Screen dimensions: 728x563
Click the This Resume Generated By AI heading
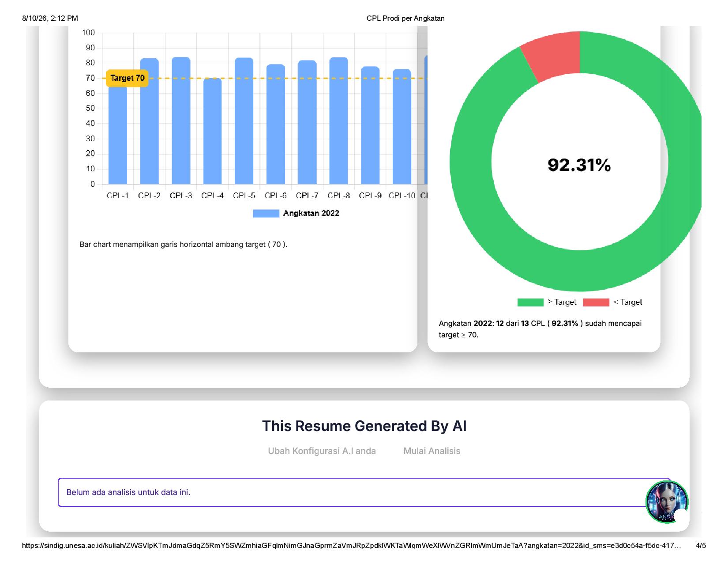click(x=364, y=426)
